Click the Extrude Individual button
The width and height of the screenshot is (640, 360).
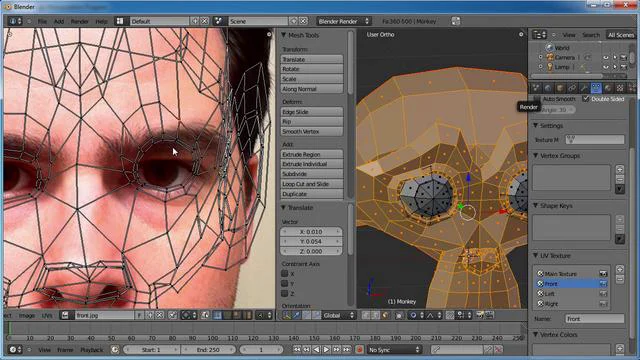[311, 164]
